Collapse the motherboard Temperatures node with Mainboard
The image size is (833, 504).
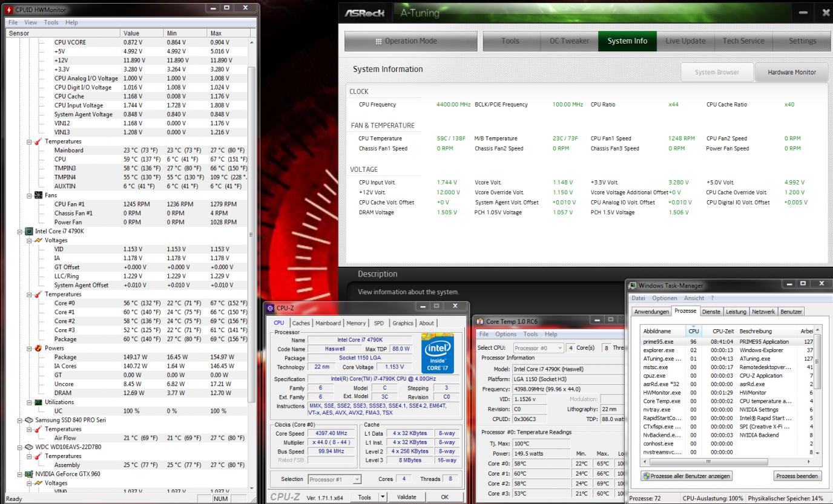coord(29,142)
